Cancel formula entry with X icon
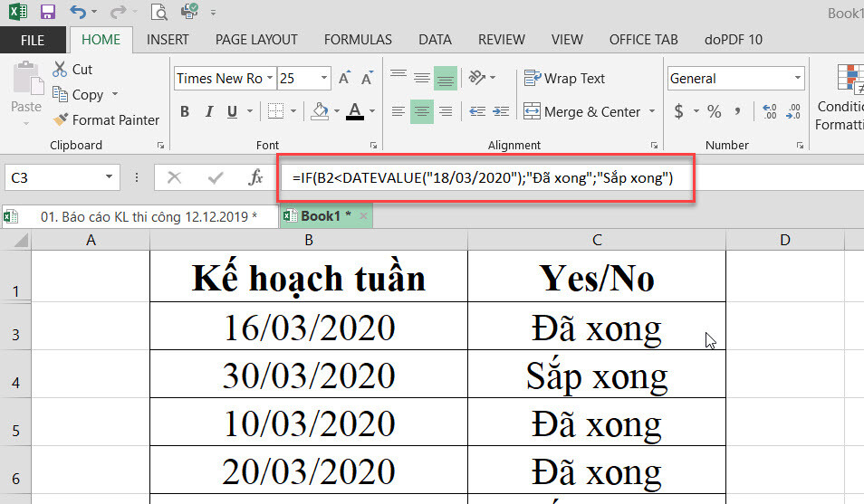The image size is (864, 504). 174,177
